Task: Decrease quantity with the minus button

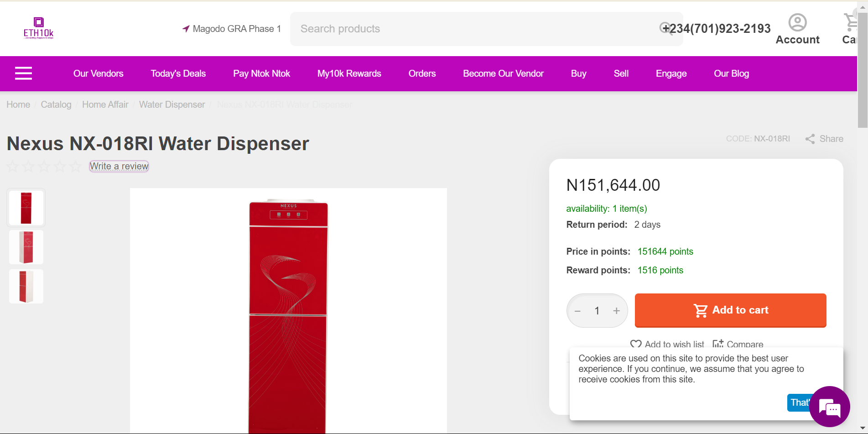Action: click(577, 311)
